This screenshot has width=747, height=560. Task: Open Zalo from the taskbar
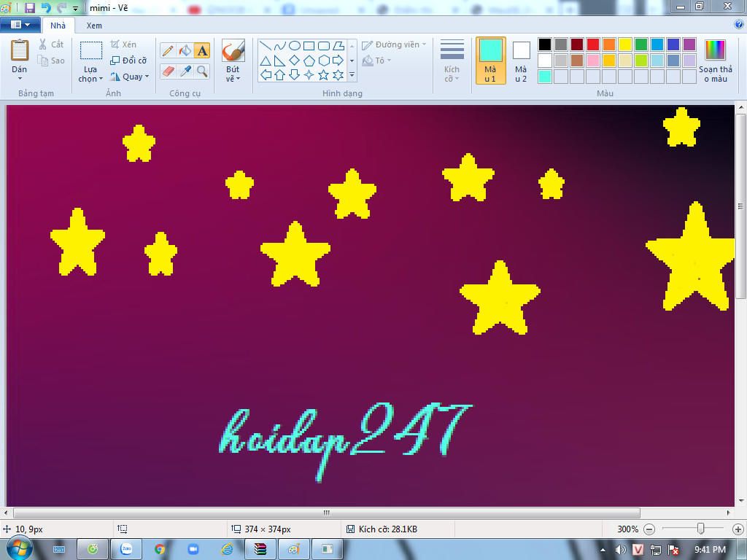pos(126,549)
